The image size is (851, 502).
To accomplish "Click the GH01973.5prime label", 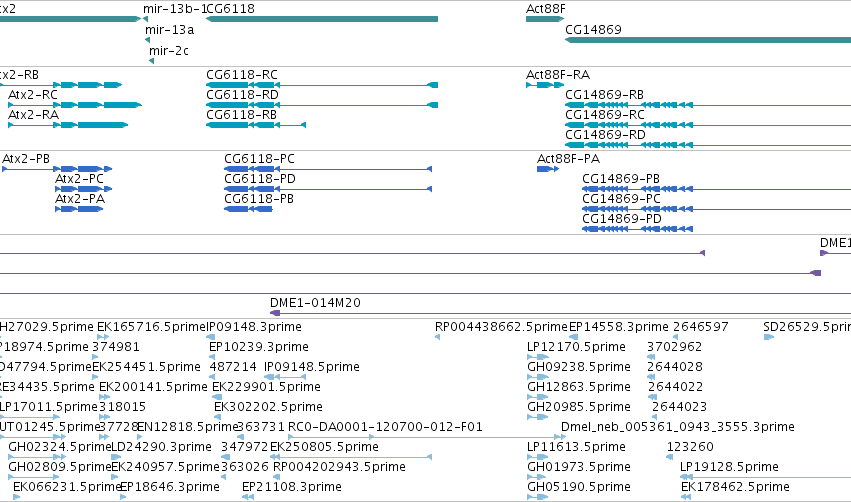I will (x=579, y=468).
